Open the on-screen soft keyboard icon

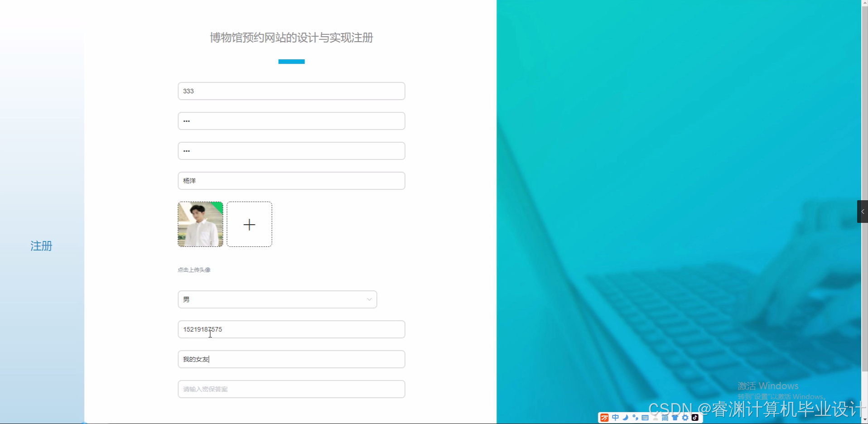pyautogui.click(x=645, y=418)
